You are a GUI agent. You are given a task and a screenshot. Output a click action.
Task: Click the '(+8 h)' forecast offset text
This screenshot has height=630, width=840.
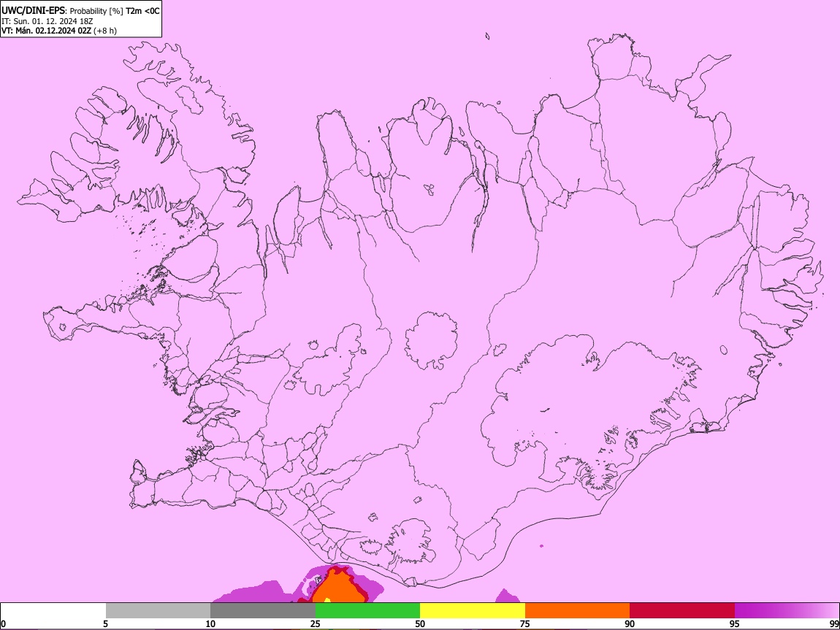click(105, 31)
